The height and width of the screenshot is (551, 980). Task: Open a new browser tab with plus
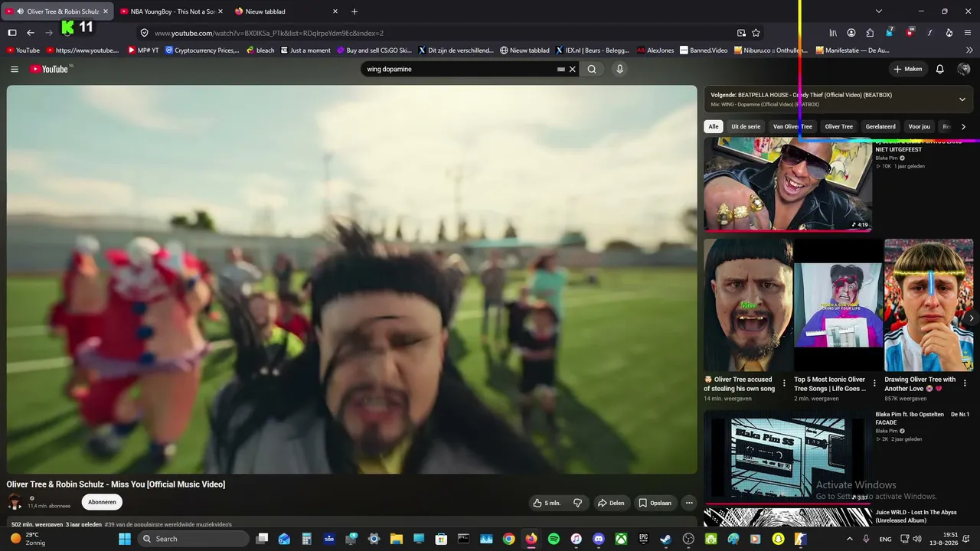coord(354,11)
